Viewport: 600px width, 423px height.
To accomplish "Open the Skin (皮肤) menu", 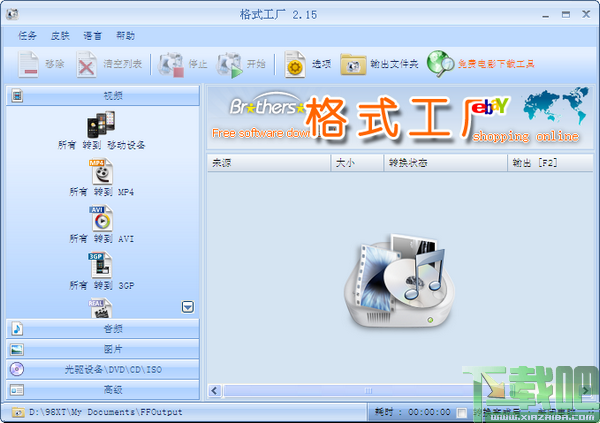I will 60,36.
